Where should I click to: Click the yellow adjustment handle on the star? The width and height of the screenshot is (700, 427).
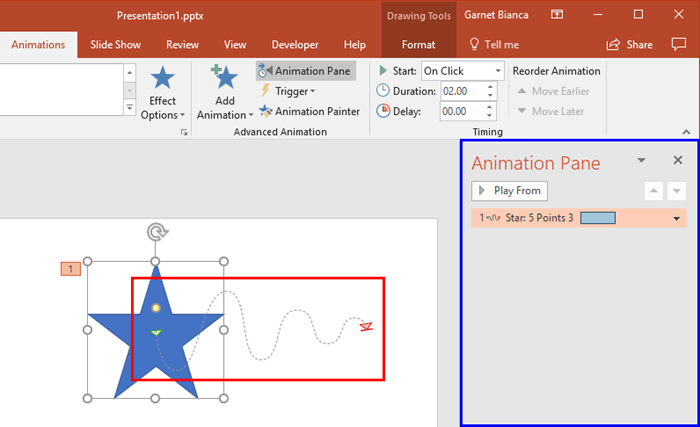point(156,308)
